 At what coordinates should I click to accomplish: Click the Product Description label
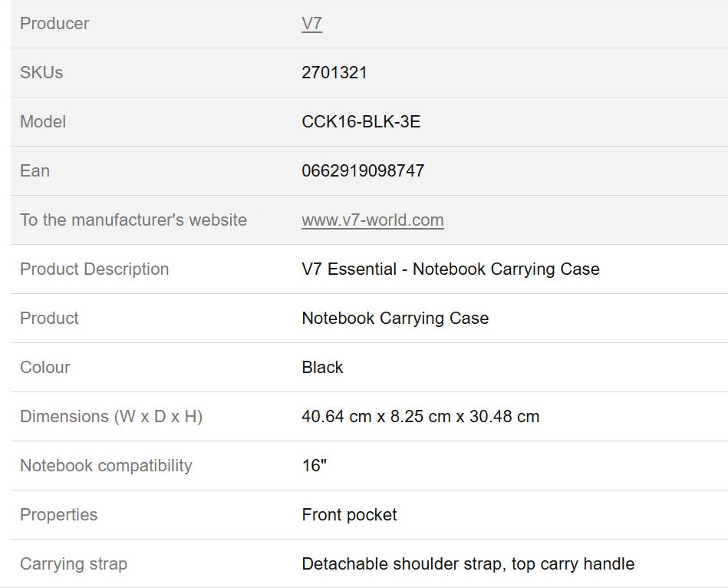pos(94,269)
